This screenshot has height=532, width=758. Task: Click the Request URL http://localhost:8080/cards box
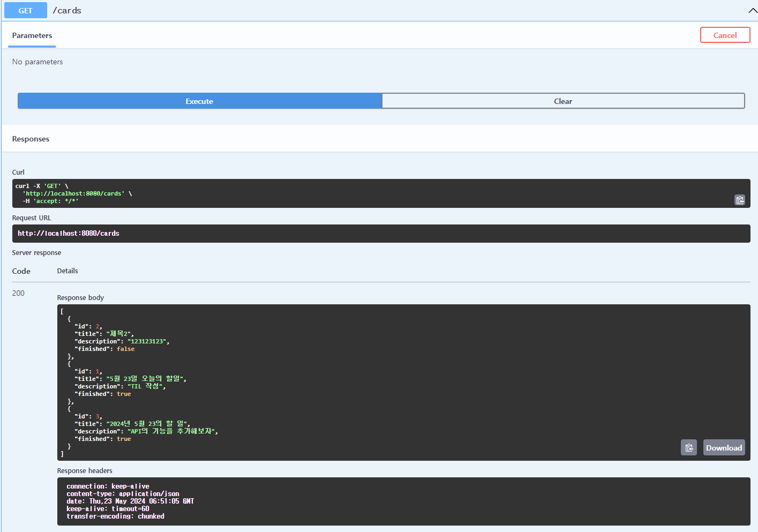[x=381, y=234]
